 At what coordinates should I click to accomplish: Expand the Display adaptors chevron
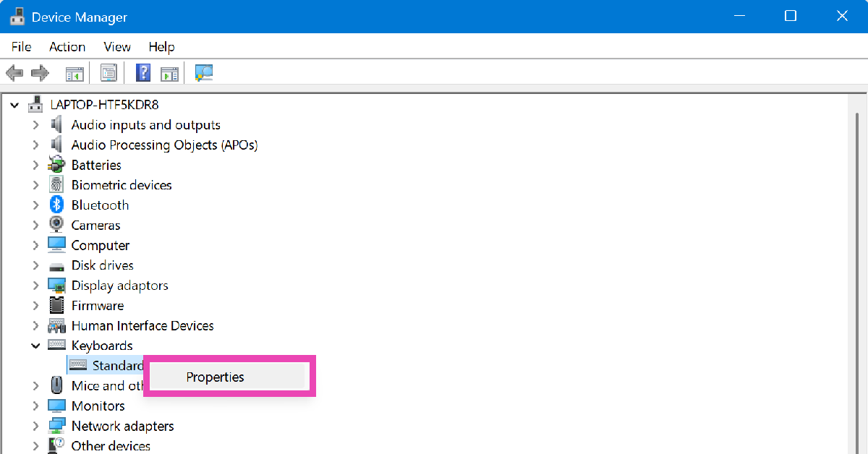coord(35,286)
